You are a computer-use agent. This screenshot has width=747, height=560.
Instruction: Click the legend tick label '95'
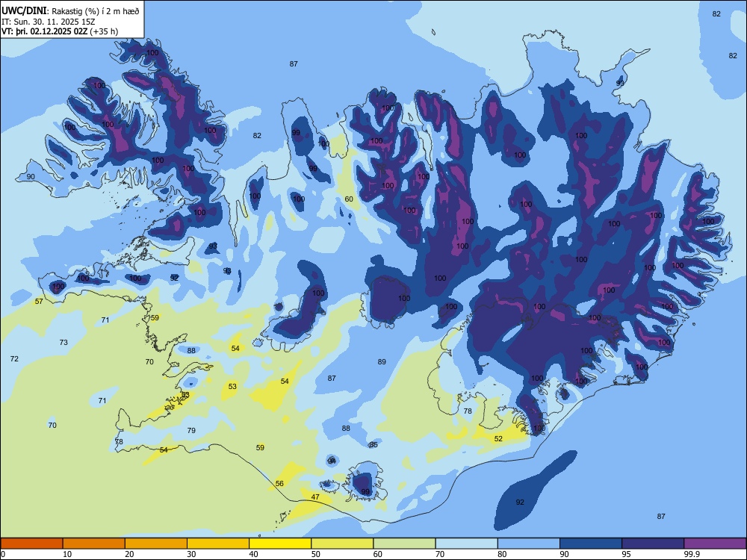coord(627,554)
